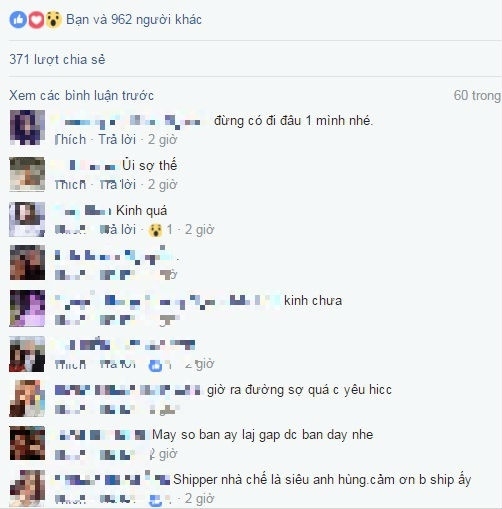Click 'Trả lời' on 'đừng có đi đâu' comment
502x509 pixels.
(117, 140)
